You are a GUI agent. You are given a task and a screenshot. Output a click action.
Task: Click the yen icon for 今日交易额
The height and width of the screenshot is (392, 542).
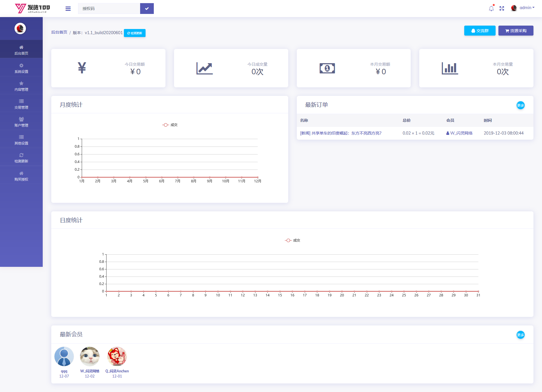(x=82, y=68)
